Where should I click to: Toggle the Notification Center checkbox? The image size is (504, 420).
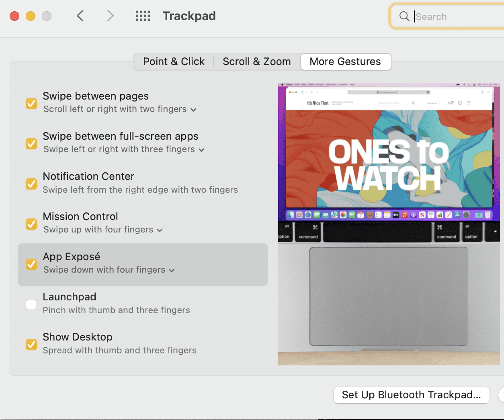(31, 183)
